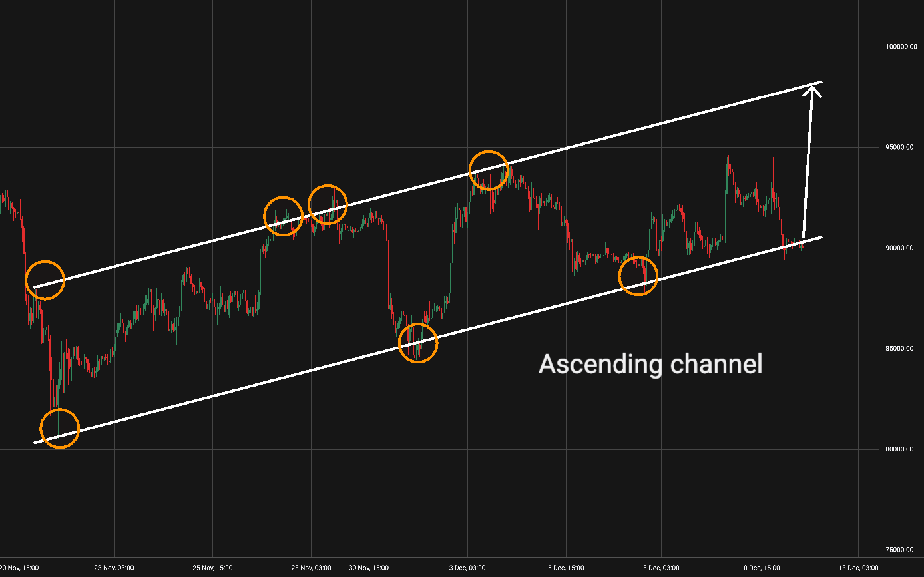Click the "8 Dec, 03:00" time label

[x=661, y=568]
